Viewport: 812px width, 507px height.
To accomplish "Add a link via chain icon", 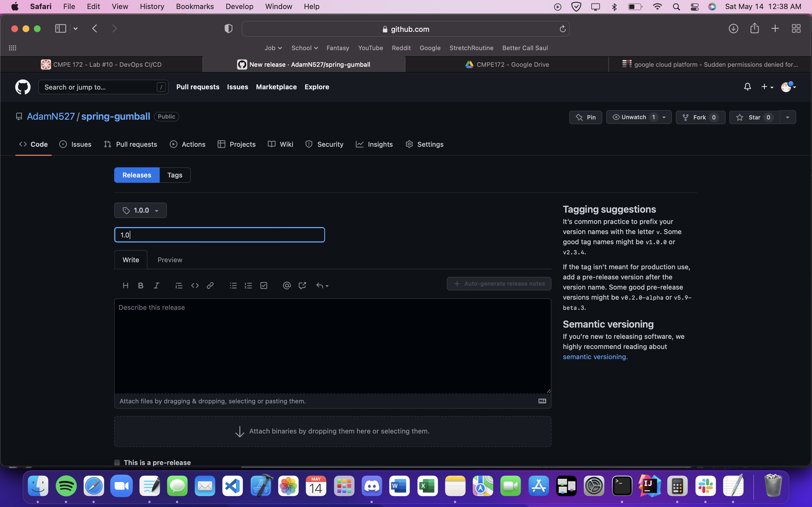I will coord(210,285).
